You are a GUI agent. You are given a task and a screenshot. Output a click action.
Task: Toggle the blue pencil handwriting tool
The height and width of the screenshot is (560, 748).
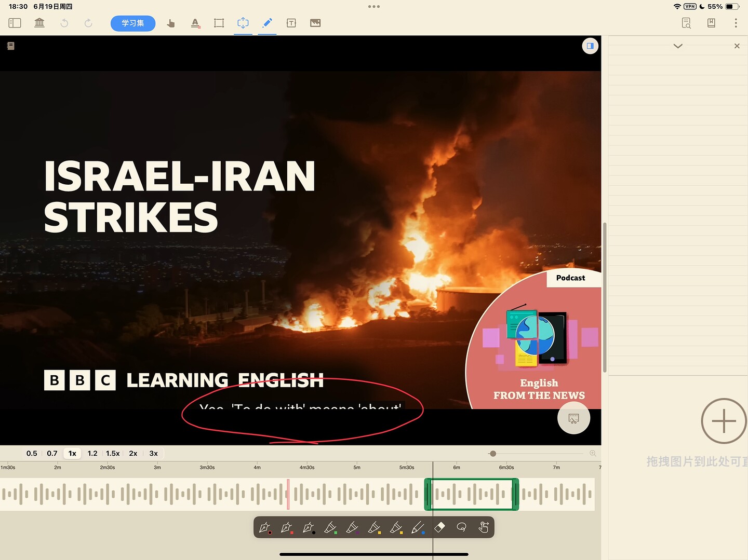coord(267,23)
